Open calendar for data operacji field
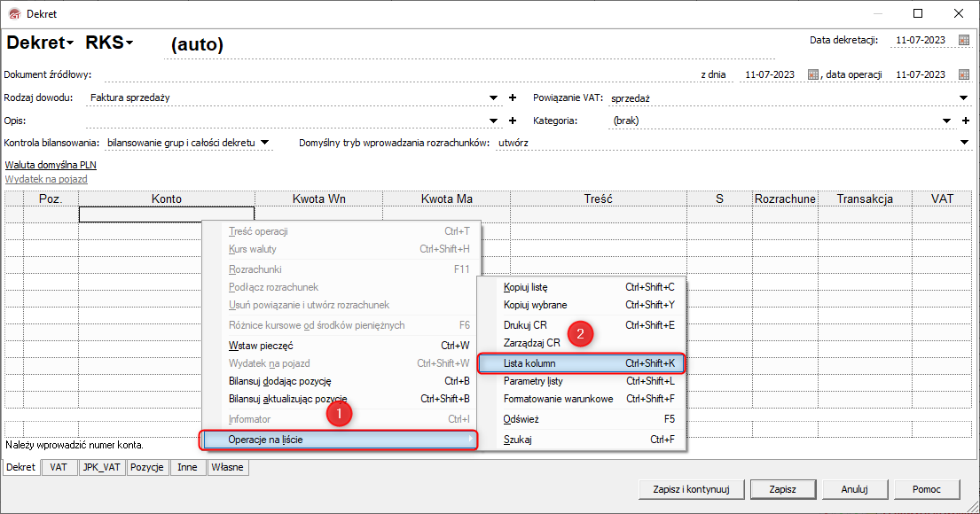The width and height of the screenshot is (980, 514). [x=964, y=74]
